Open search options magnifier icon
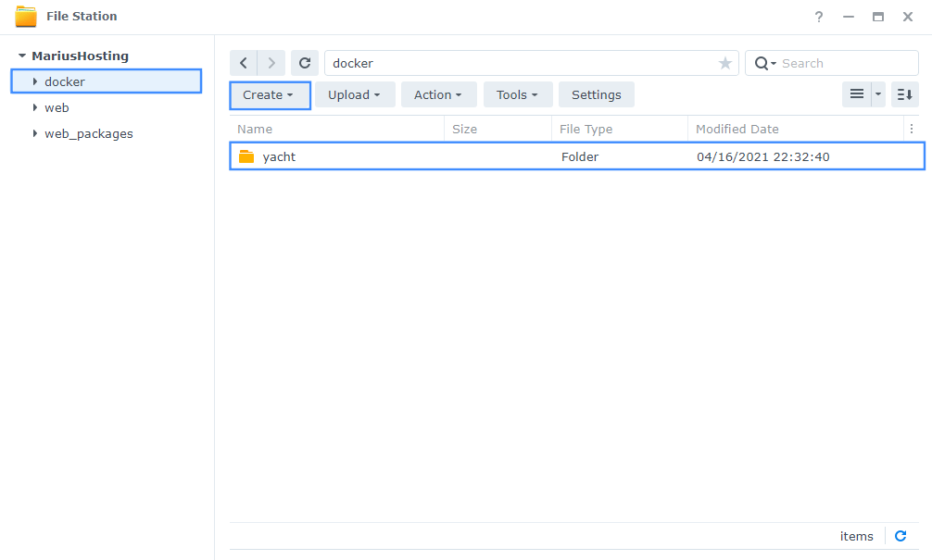This screenshot has height=560, width=932. pos(764,63)
